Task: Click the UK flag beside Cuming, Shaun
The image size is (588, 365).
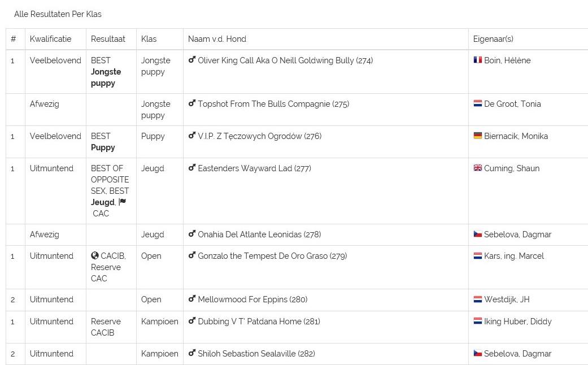Action: pos(477,168)
